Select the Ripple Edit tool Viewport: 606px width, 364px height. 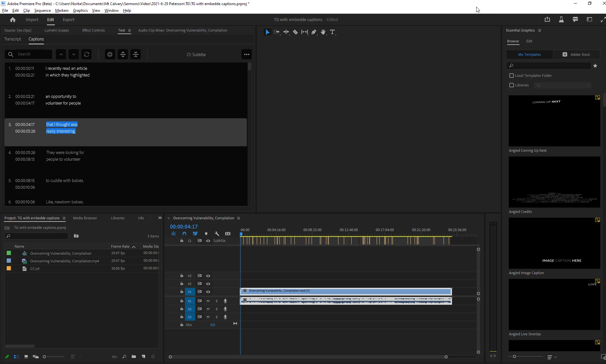pyautogui.click(x=286, y=32)
